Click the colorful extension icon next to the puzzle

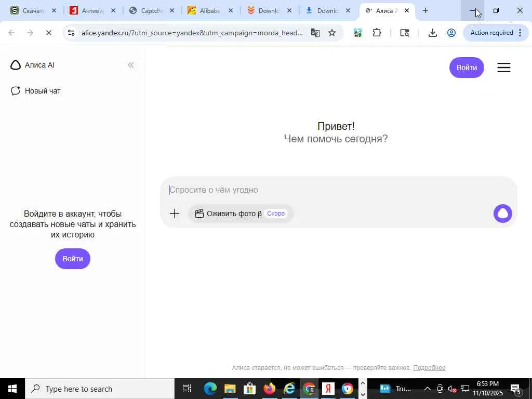[x=357, y=33]
